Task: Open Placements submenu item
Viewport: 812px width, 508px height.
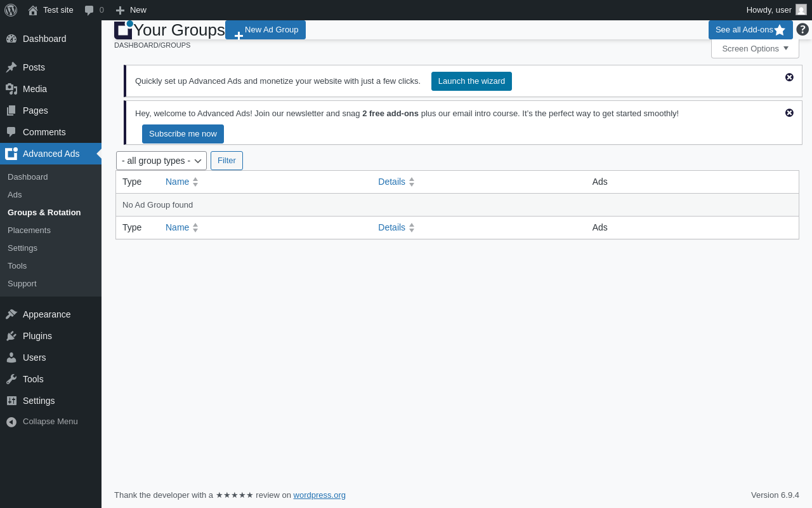Action: coord(29,231)
